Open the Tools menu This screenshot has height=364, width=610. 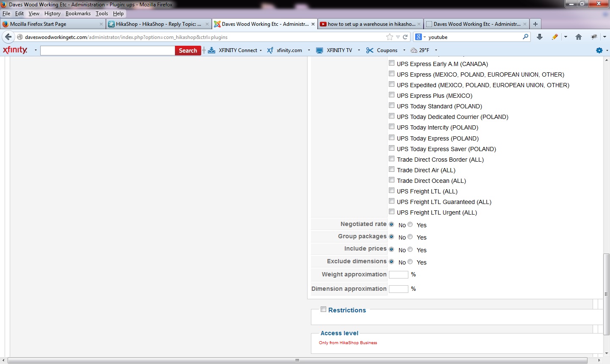pos(102,14)
